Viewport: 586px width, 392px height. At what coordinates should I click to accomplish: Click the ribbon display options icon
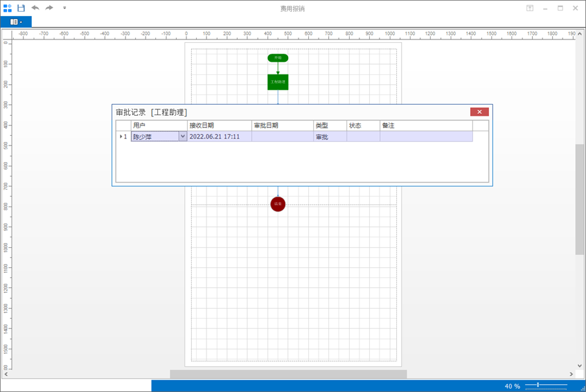pos(530,8)
